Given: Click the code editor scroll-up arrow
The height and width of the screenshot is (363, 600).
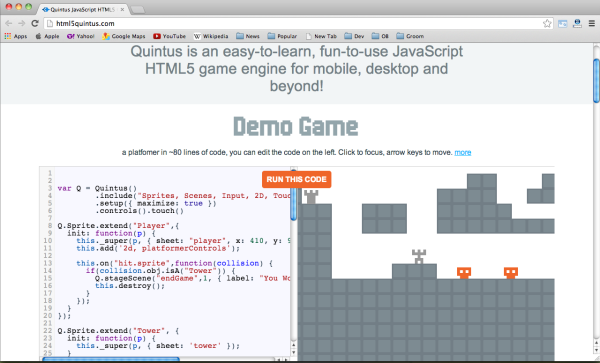Looking at the screenshot, I should [293, 344].
